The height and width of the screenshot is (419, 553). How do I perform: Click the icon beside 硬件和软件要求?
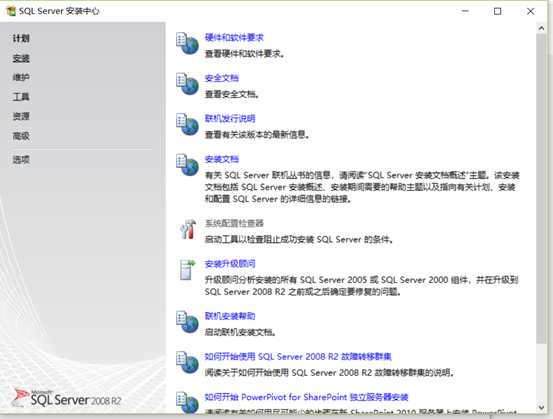click(x=187, y=43)
